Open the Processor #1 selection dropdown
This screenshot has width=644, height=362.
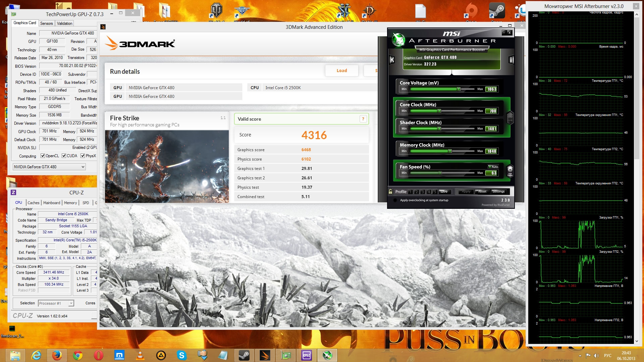click(x=71, y=303)
